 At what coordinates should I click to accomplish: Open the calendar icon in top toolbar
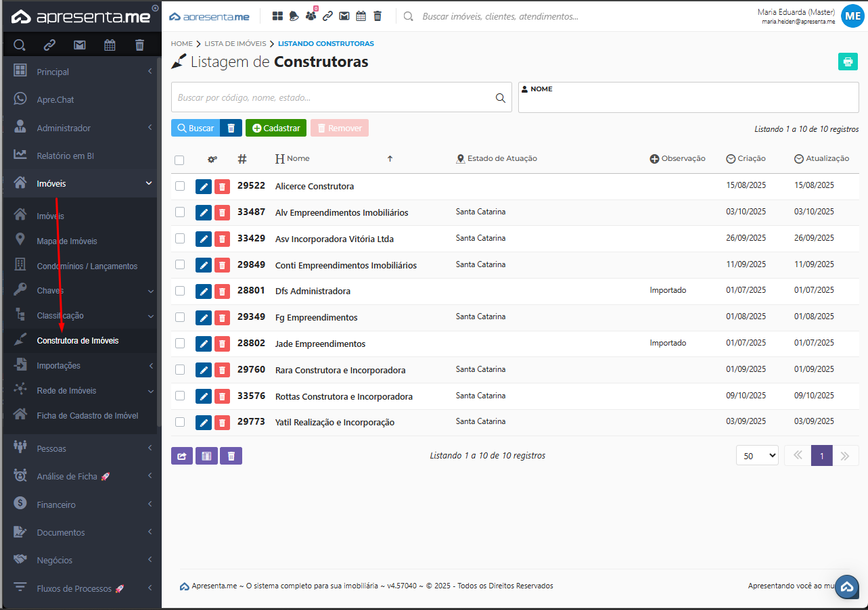[x=361, y=16]
